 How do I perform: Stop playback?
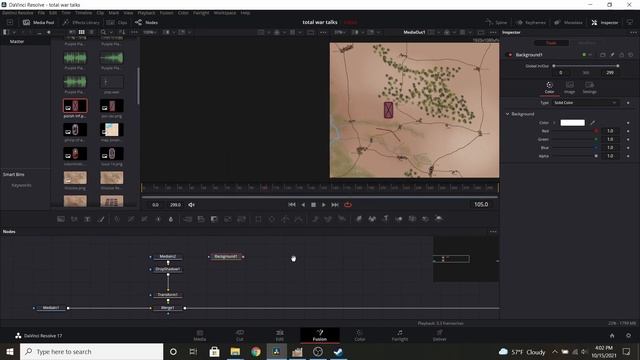[x=313, y=204]
